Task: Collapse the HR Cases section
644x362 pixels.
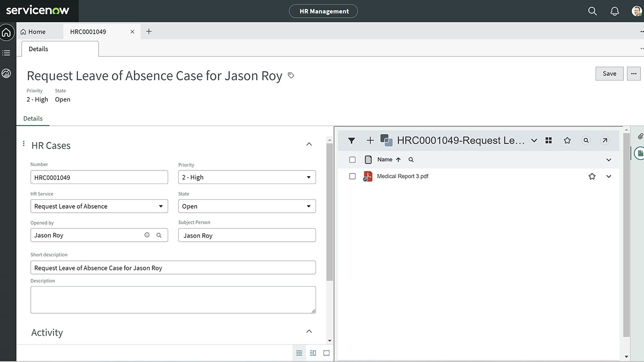Action: [309, 144]
